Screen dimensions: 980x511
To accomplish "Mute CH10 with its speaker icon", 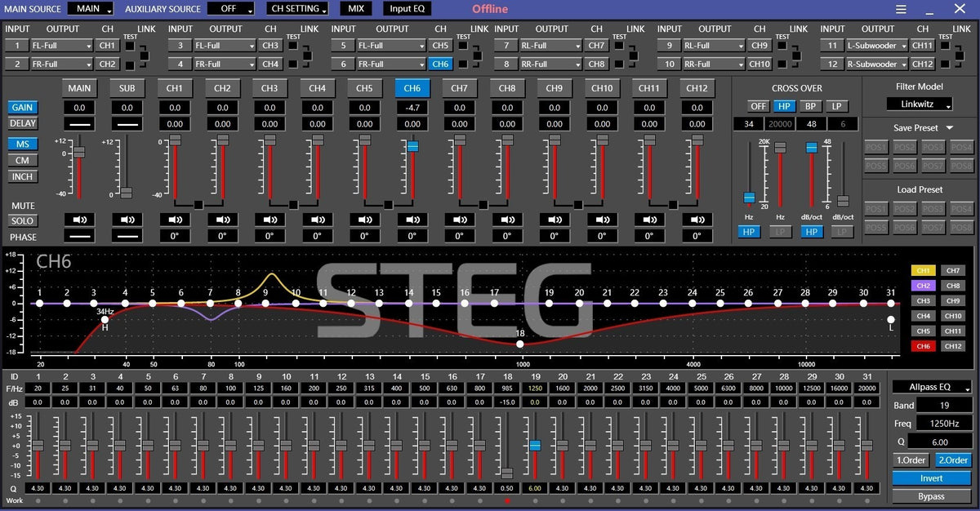I will point(601,220).
